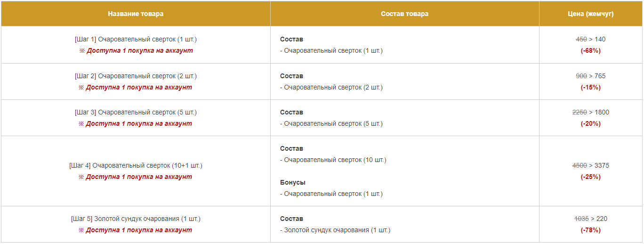Click the 'Золотой сундук очарования (1 шт.)' contents line
This screenshot has width=644, height=244.
coord(335,230)
